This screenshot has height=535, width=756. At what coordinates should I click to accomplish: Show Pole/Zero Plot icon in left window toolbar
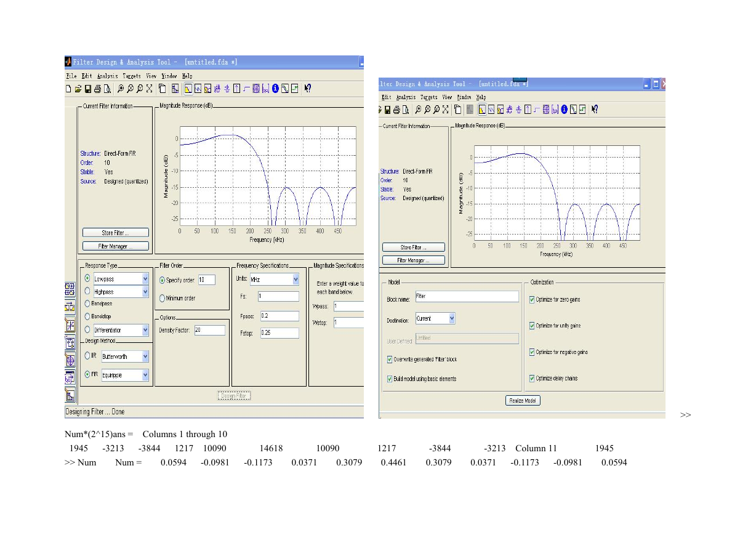click(256, 88)
